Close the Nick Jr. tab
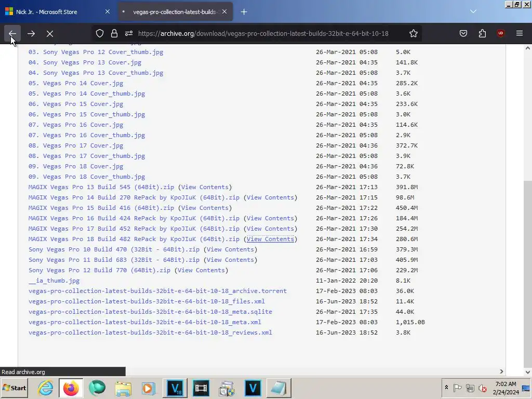 point(108,11)
